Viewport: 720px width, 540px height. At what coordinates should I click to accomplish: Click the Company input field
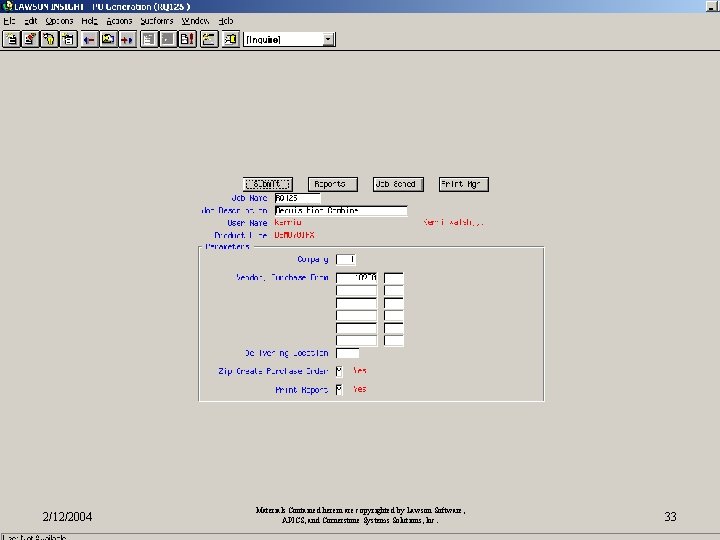[346, 260]
